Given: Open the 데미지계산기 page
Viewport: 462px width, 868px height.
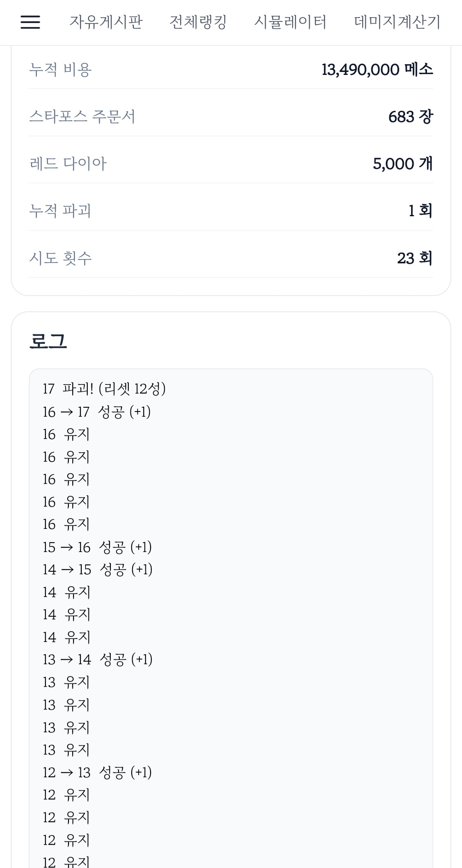Looking at the screenshot, I should [x=397, y=22].
